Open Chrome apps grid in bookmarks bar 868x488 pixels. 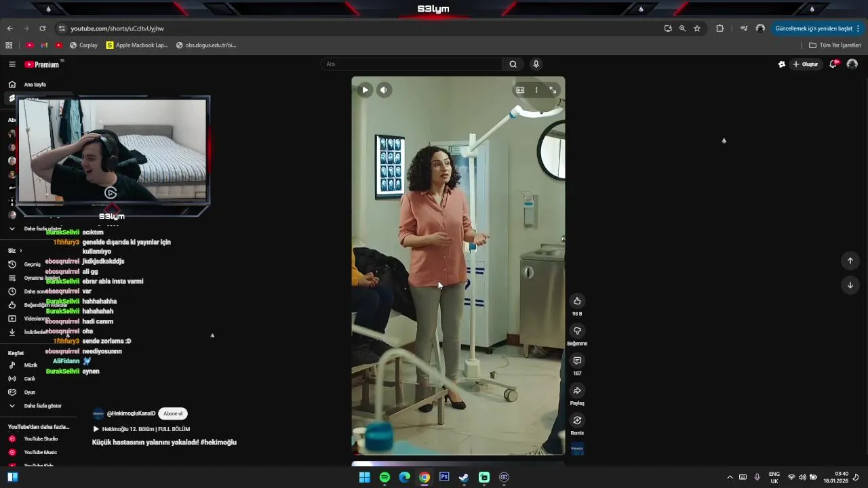9,45
